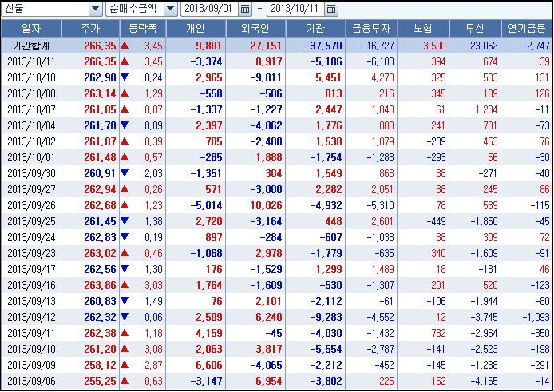The height and width of the screenshot is (392, 554).
Task: Click the total individual value 9,801
Action: 209,46
